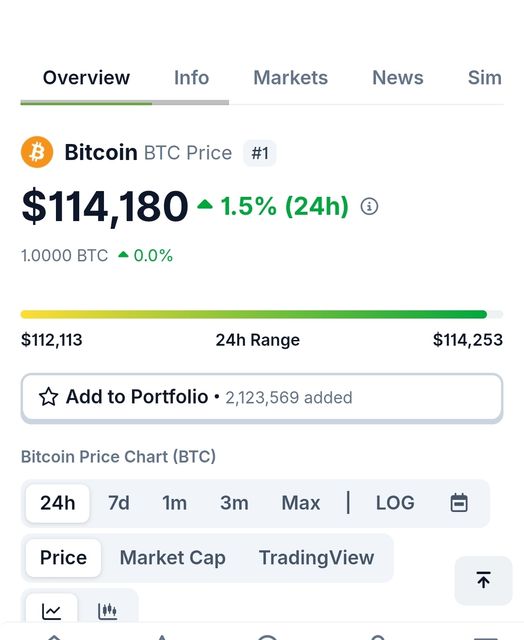524x640 pixels.
Task: Open the price info tooltip icon
Action: click(x=369, y=207)
